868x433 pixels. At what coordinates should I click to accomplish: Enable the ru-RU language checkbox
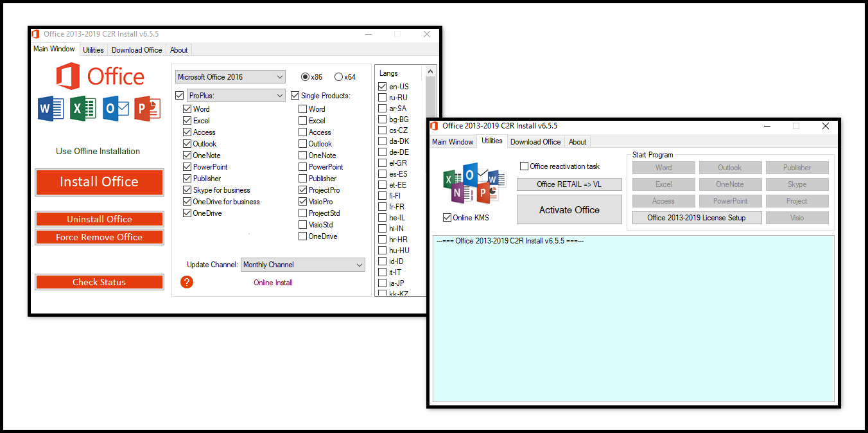click(x=383, y=98)
